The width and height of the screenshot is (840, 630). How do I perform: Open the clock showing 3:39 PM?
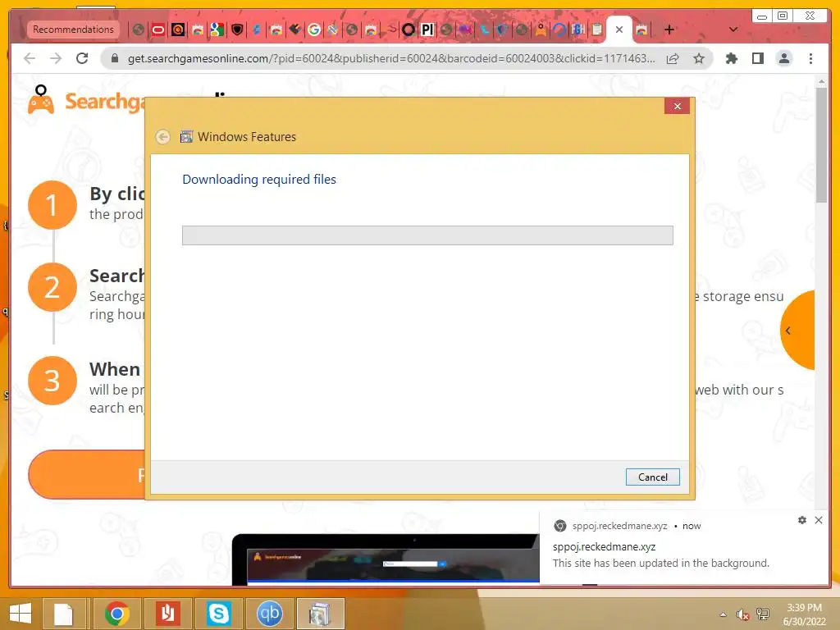point(804,614)
